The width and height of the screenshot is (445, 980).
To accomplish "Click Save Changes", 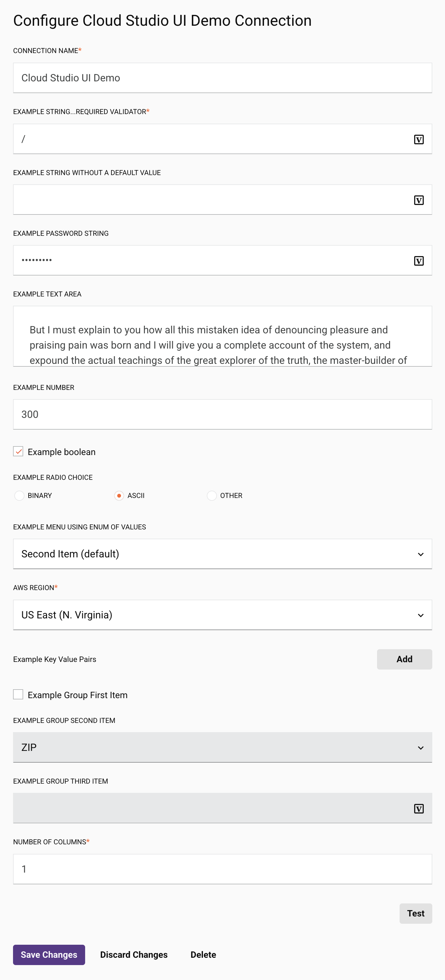I will tap(49, 955).
